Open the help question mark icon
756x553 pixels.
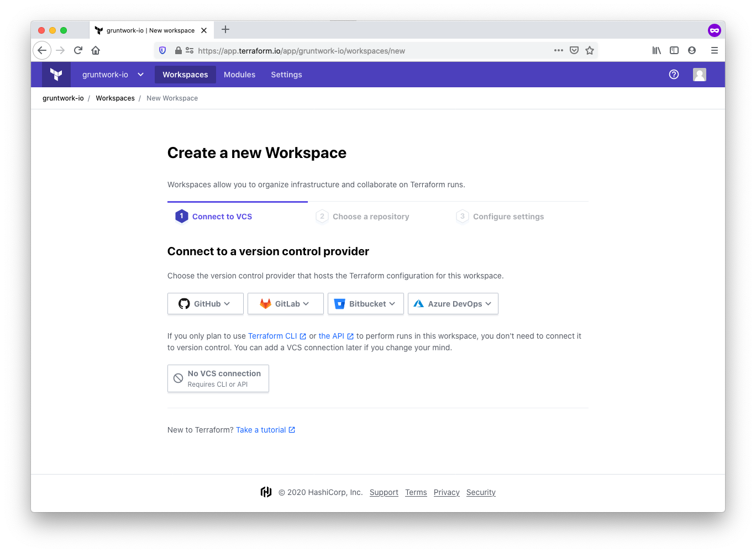coord(674,74)
